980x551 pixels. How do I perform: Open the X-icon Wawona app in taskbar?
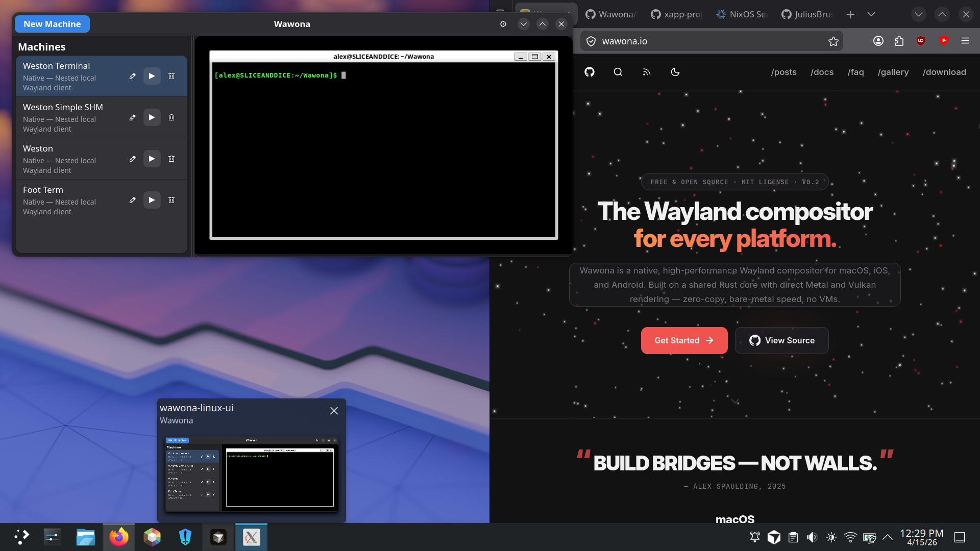tap(251, 537)
